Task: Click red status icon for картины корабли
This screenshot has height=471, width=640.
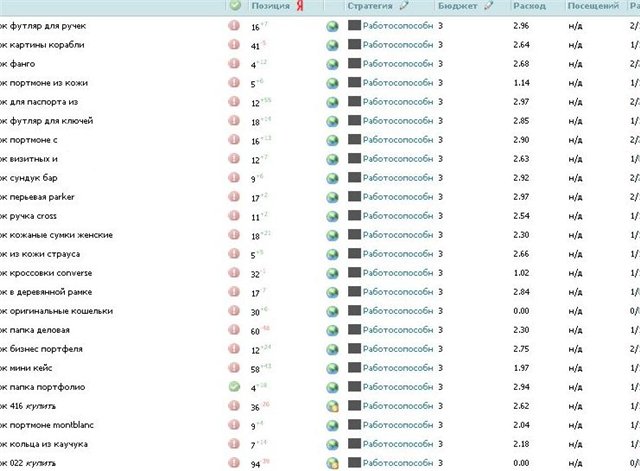Action: coord(234,44)
